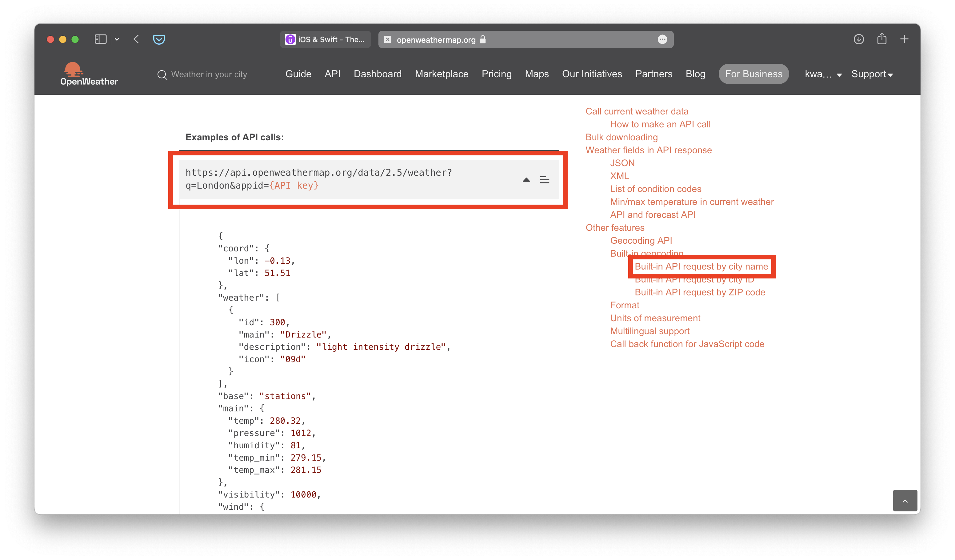Expand the sidebar chevron dropdown
The width and height of the screenshot is (955, 560).
pos(117,39)
